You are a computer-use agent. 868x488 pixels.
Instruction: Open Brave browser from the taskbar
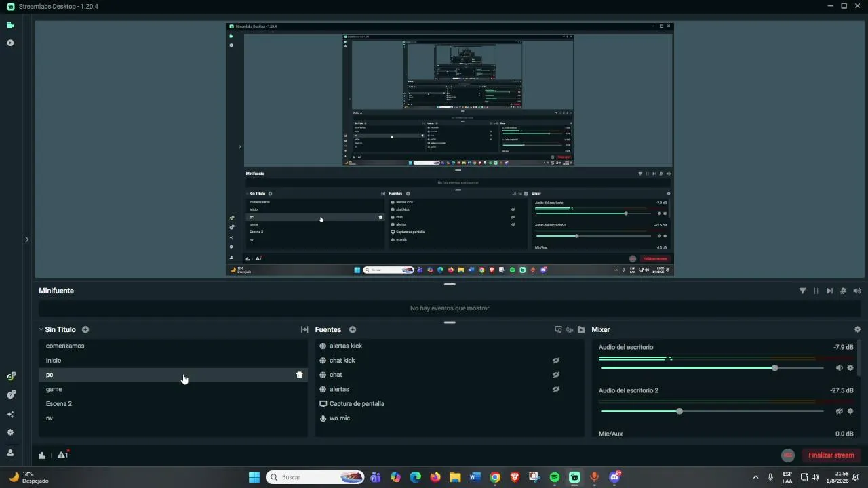pyautogui.click(x=515, y=477)
